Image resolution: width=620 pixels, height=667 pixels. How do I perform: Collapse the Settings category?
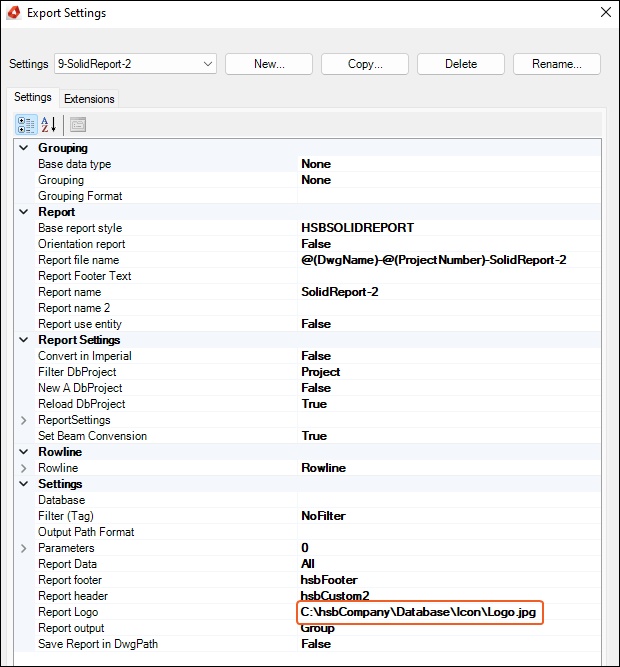(24, 484)
